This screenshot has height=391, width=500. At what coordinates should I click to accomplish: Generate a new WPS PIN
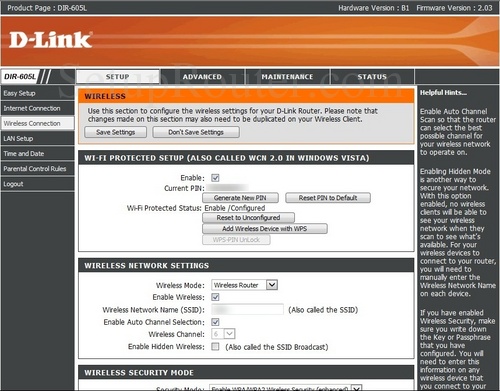(x=240, y=198)
